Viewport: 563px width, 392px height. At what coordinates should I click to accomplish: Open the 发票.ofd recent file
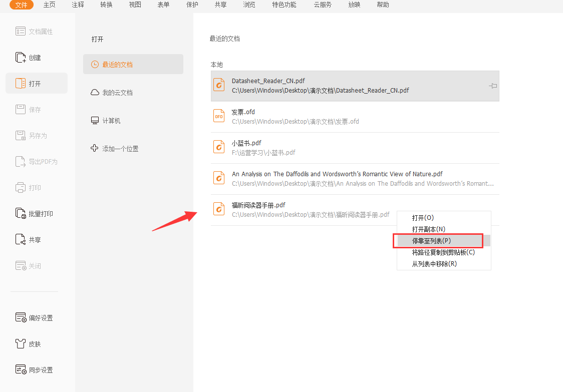[295, 117]
